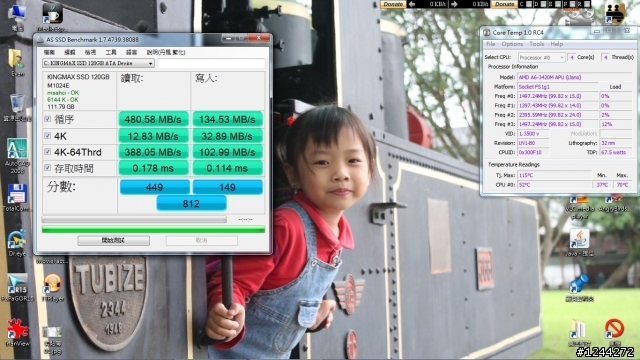The image size is (640, 360).
Task: Open second menu 編輯 in AS SSD Benchmark
Action: 70,52
